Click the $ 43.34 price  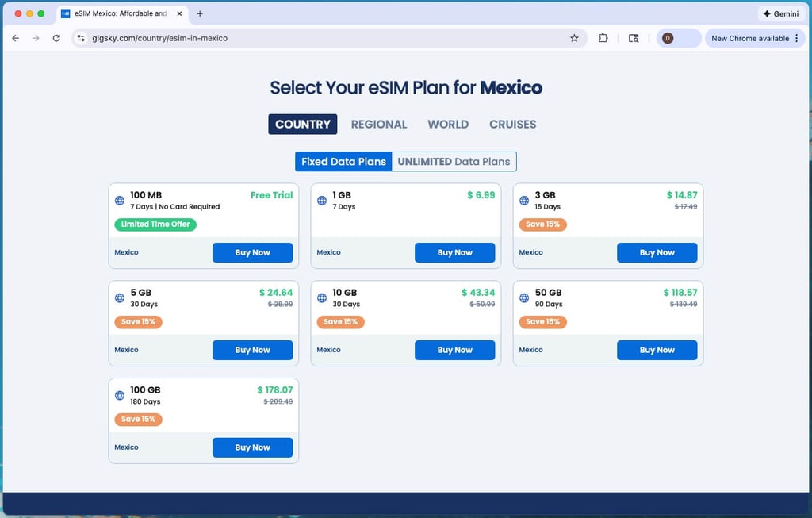coord(478,293)
